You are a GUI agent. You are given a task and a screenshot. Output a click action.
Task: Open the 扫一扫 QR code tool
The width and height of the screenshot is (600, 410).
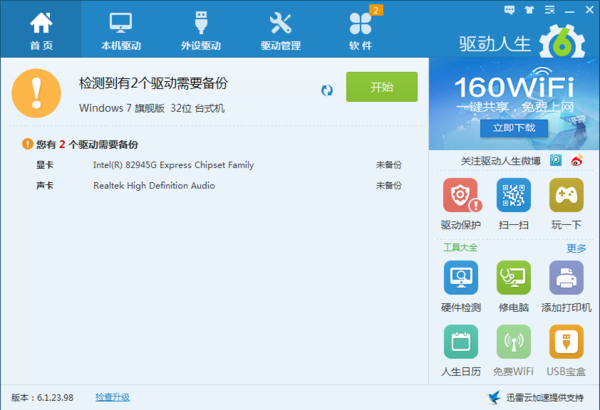514,204
